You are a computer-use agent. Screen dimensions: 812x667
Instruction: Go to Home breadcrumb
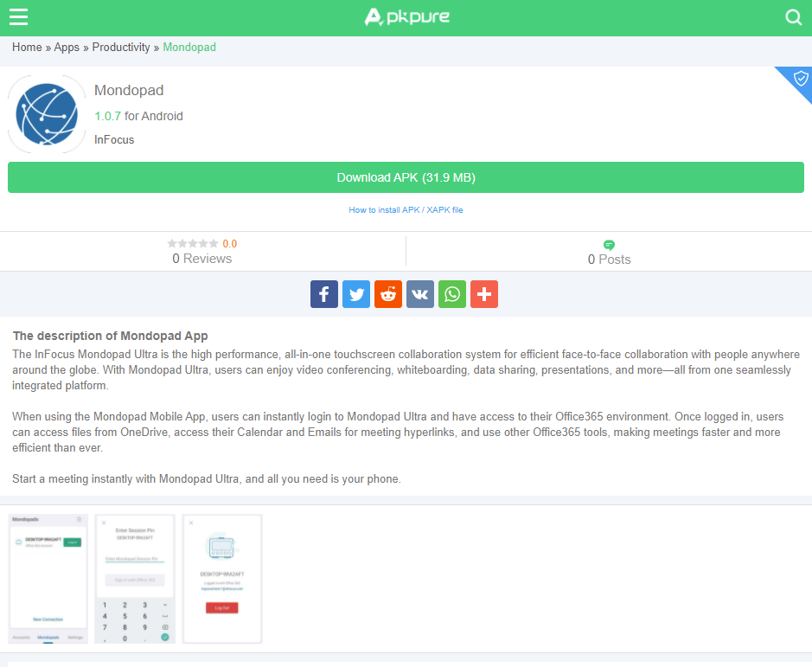click(27, 48)
